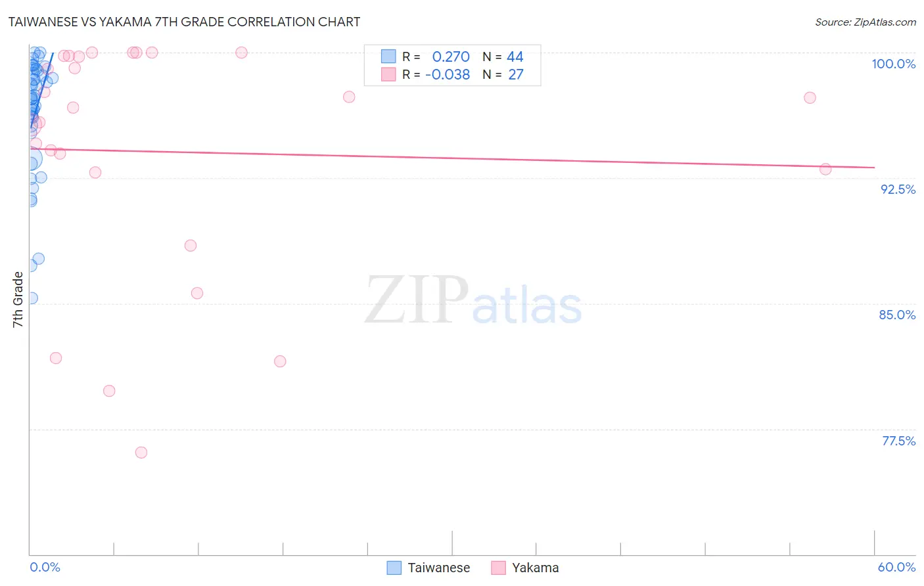
Task: Click the pink Yakama swatch in bottom legend
Action: 498,568
